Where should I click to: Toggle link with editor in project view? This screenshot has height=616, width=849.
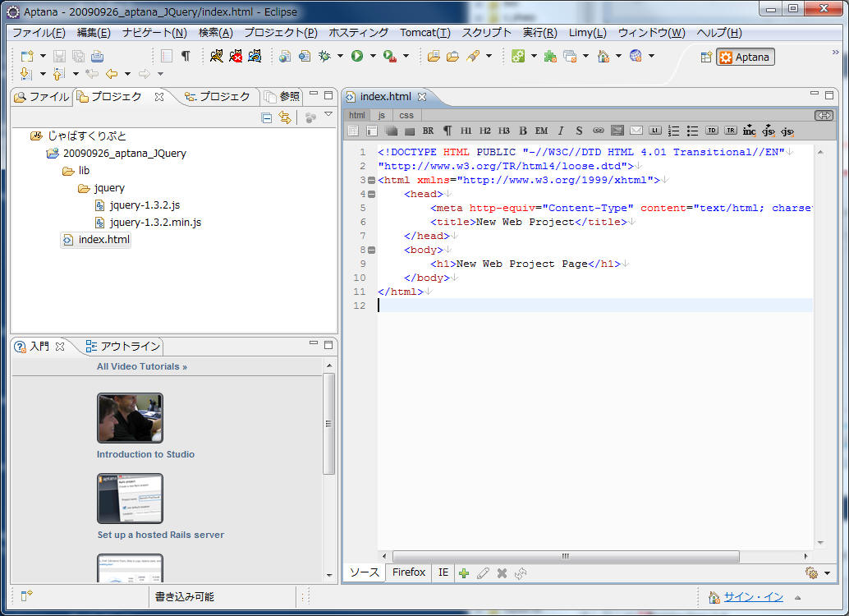click(284, 117)
